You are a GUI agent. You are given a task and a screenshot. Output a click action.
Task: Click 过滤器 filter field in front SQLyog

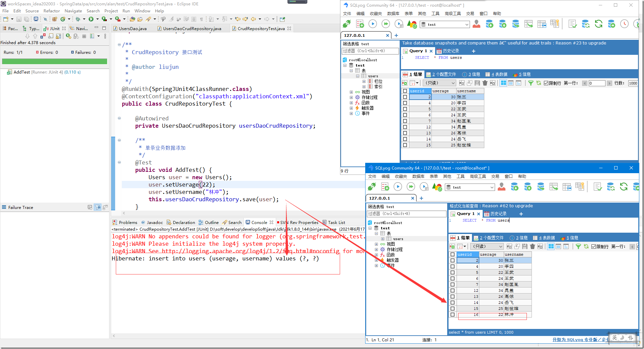tap(407, 214)
